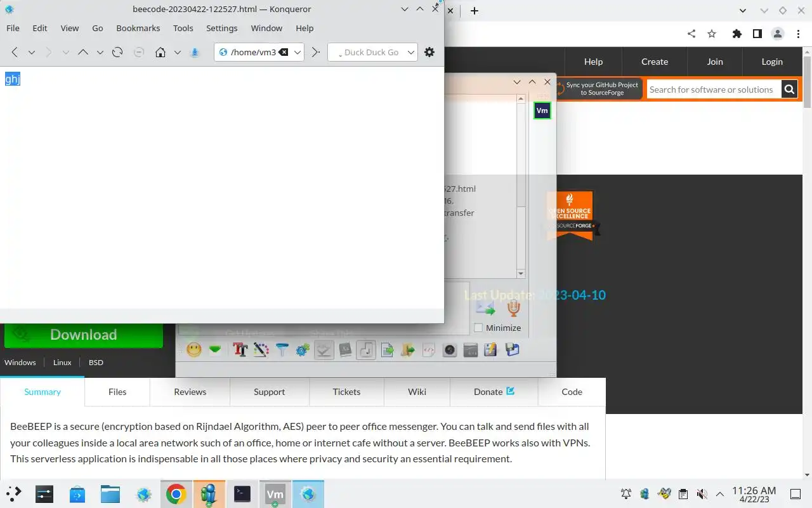Open the font 'T' icon in BeeBEEP toolbar

tap(240, 349)
